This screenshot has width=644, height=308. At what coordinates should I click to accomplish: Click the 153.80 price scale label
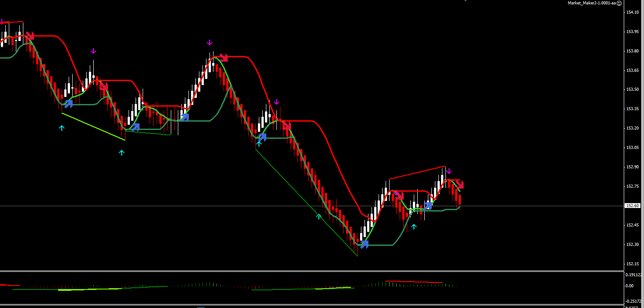point(632,51)
